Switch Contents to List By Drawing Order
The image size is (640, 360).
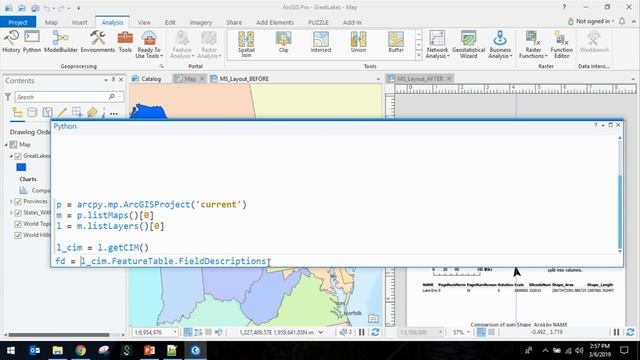pyautogui.click(x=18, y=112)
